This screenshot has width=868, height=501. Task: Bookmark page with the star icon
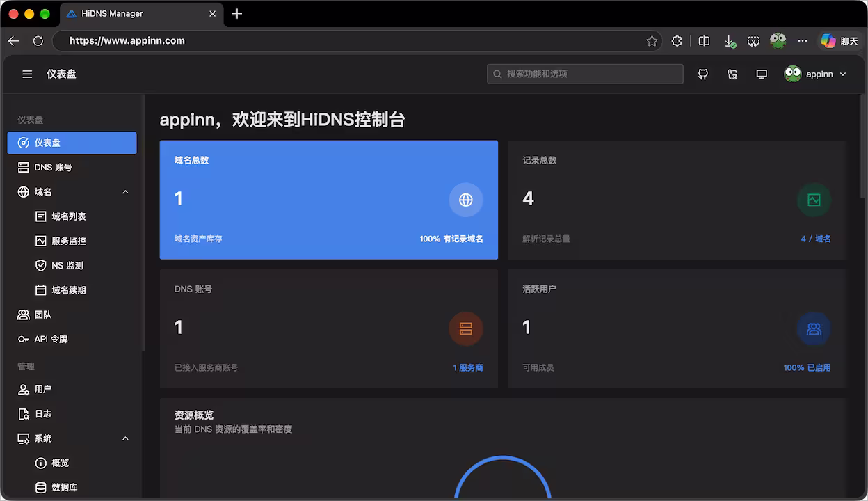652,41
